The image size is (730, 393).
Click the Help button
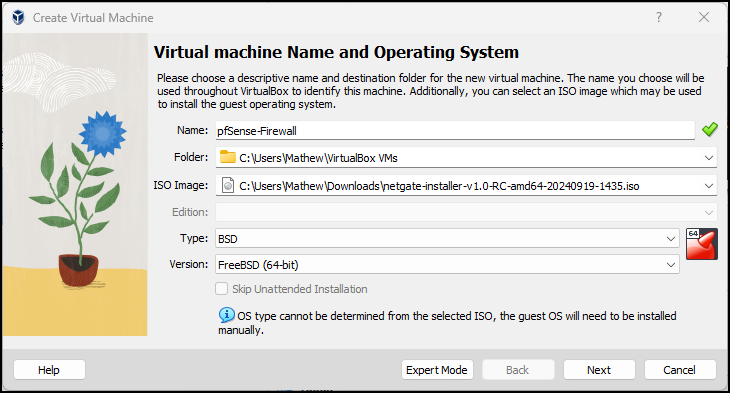[49, 370]
